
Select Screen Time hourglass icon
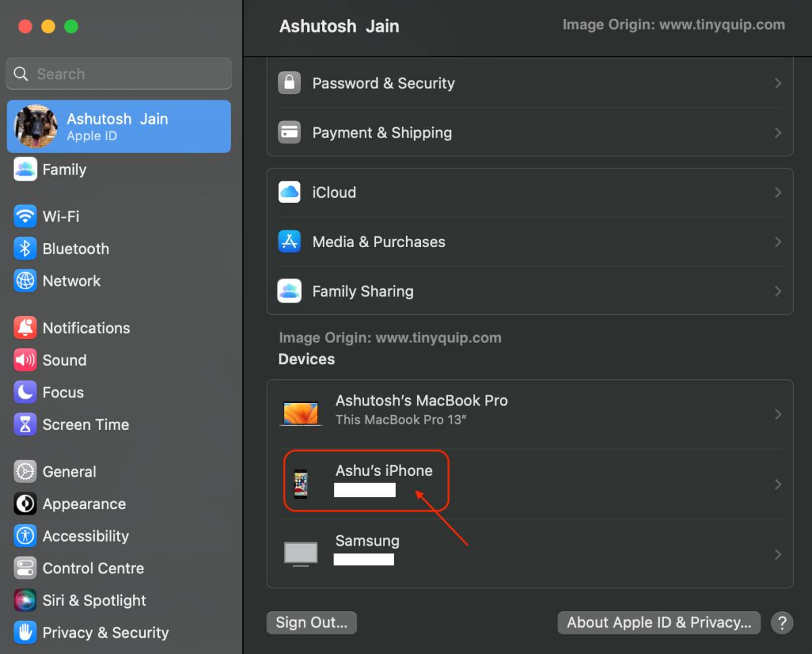point(25,424)
